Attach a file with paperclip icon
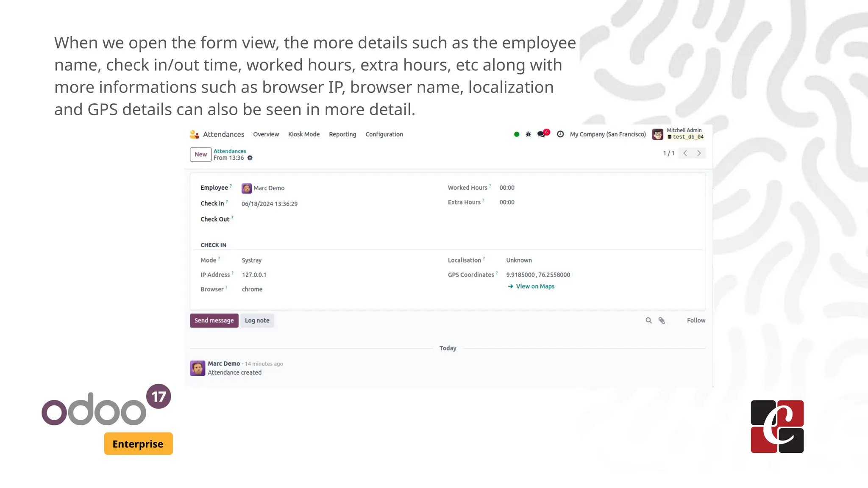Viewport: 868px width, 488px height. click(x=662, y=321)
